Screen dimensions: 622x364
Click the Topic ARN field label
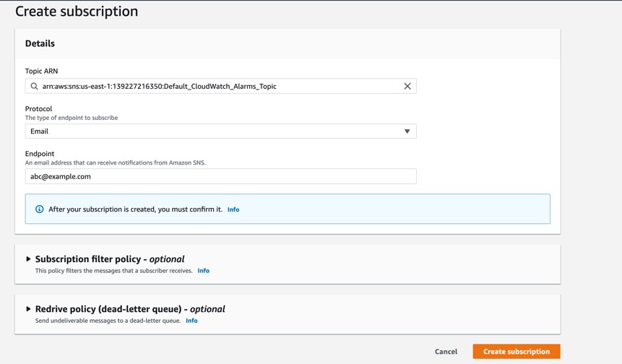[41, 71]
